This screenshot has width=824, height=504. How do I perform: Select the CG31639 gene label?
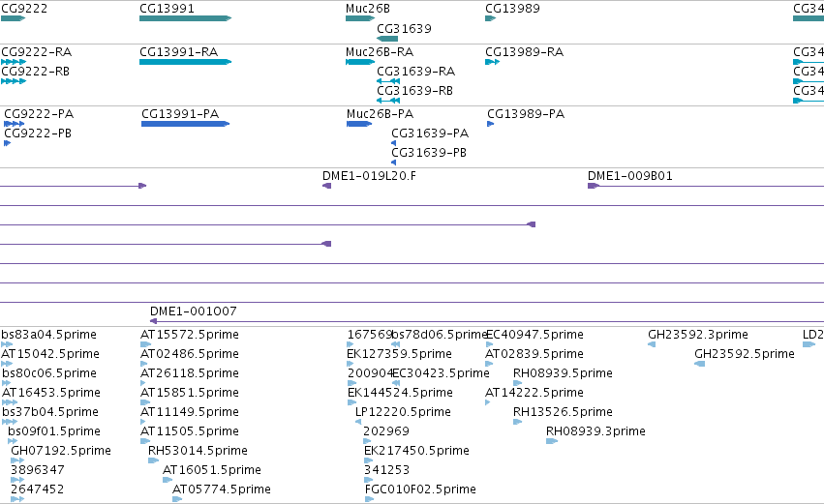point(404,28)
